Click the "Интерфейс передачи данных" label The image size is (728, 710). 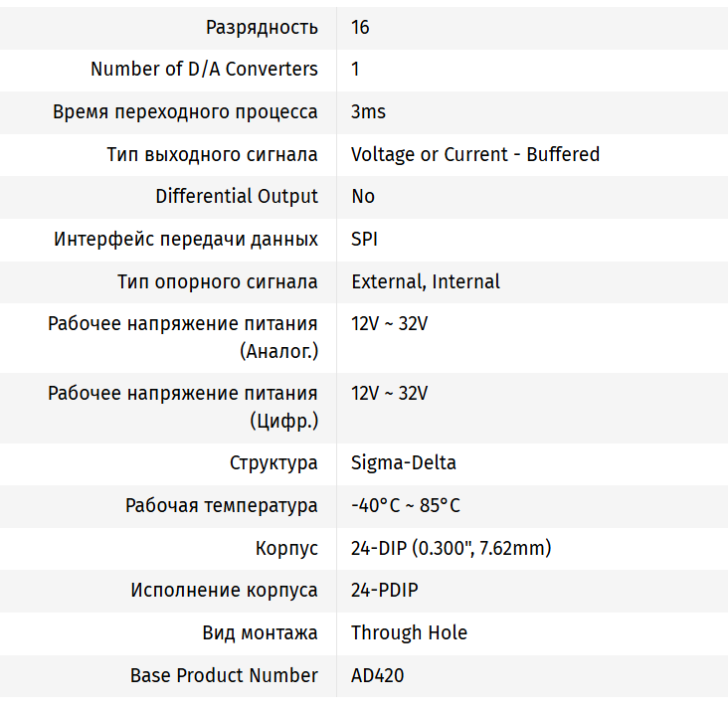pos(186,239)
